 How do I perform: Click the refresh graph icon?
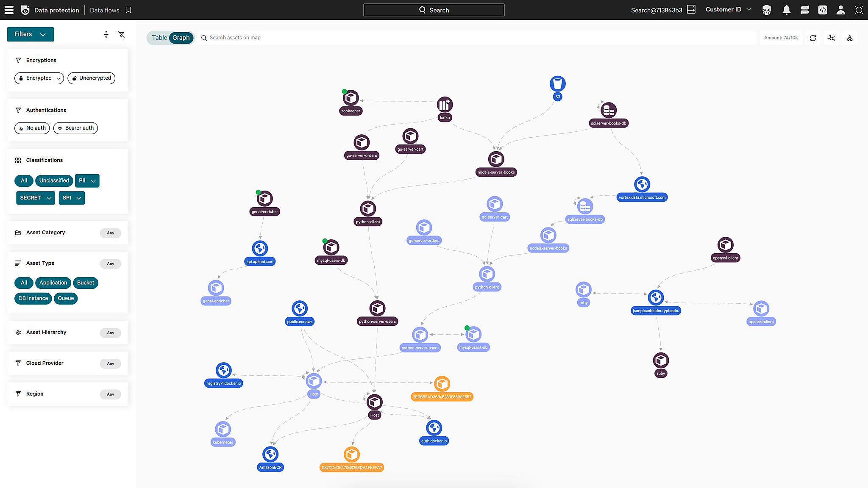point(813,38)
